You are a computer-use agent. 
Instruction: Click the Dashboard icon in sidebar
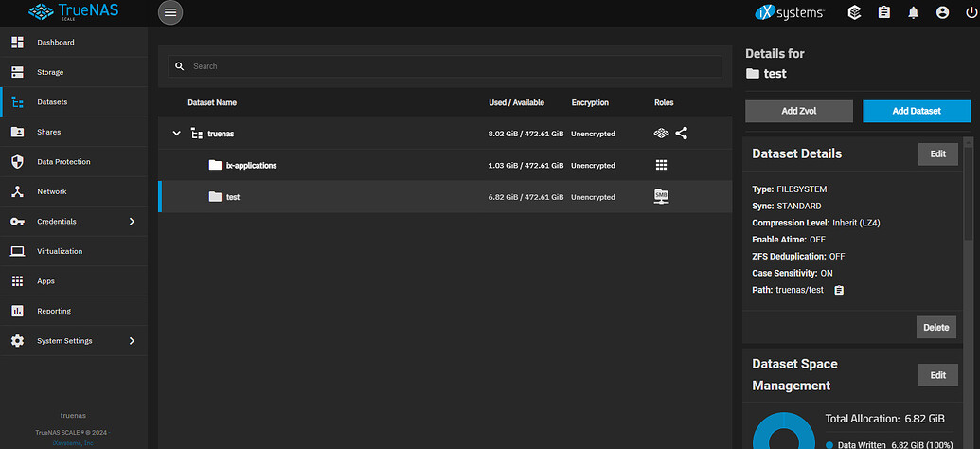pos(17,43)
